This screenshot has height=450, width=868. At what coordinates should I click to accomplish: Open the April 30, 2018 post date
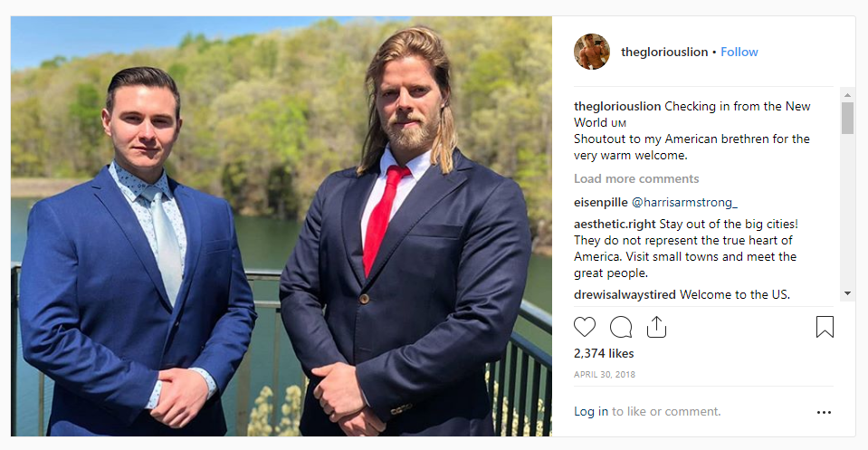[605, 374]
